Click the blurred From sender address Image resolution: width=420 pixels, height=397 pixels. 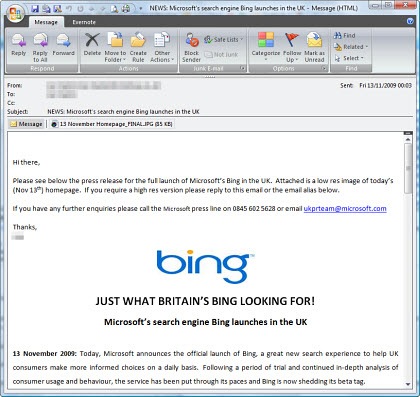[104, 86]
